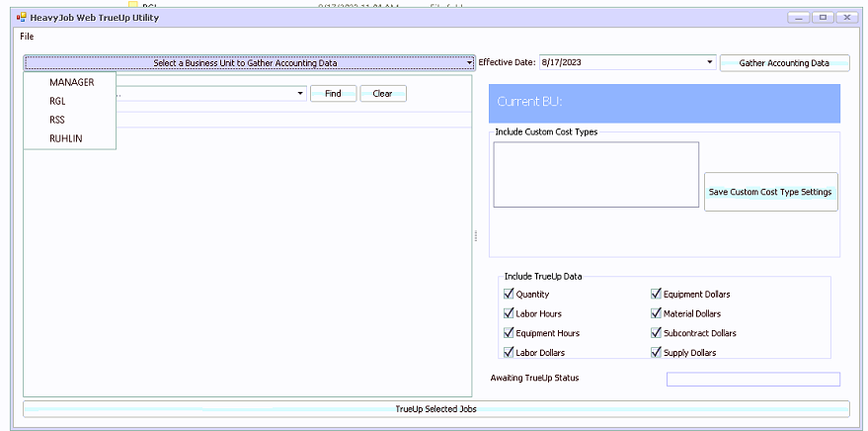The width and height of the screenshot is (868, 431).
Task: Select RUHLIN business unit
Action: click(x=66, y=138)
